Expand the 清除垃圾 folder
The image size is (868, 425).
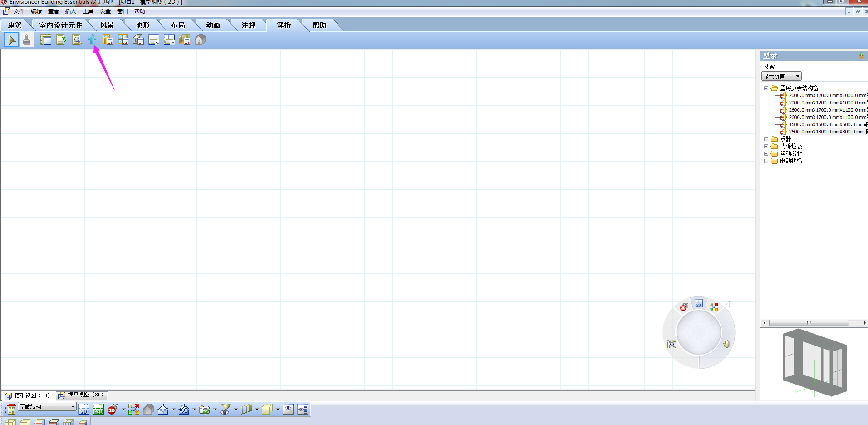(x=766, y=147)
